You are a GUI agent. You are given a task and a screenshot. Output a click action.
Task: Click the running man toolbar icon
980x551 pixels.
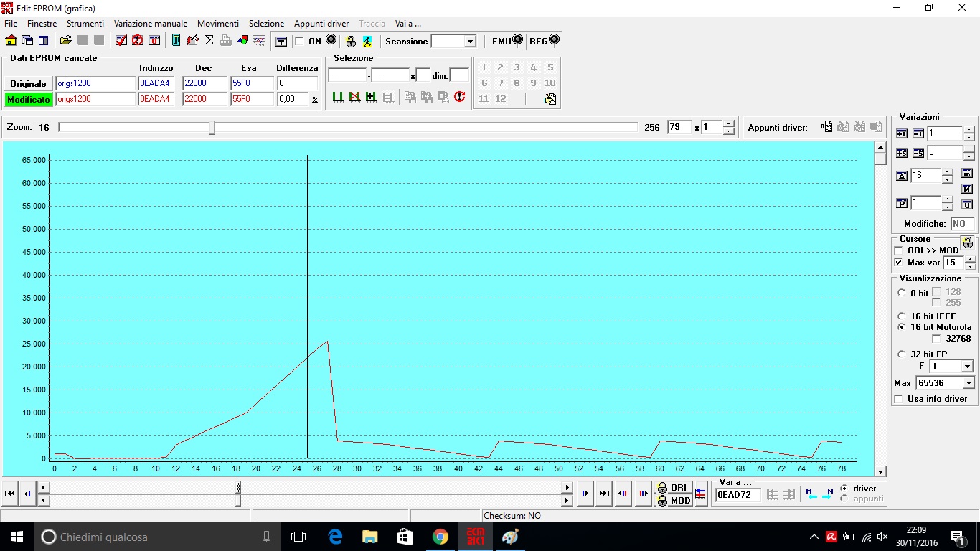[x=367, y=42]
